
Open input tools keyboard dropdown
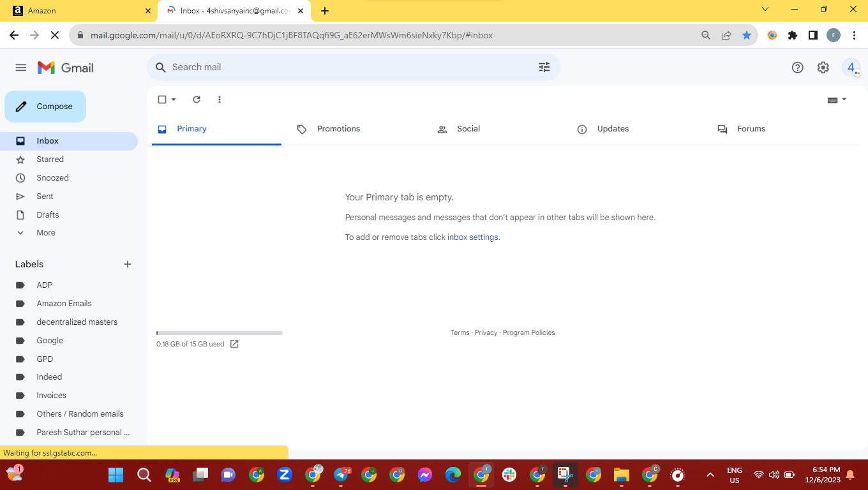(837, 100)
